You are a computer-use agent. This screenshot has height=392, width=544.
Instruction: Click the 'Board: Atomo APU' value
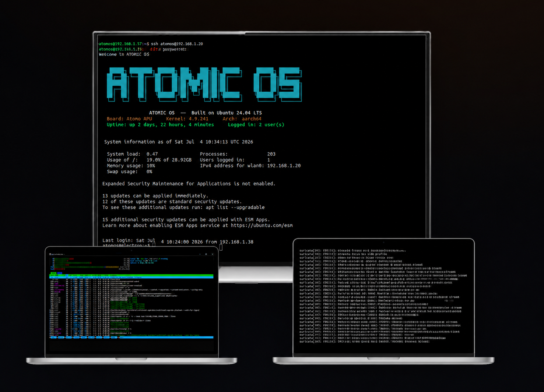click(129, 119)
